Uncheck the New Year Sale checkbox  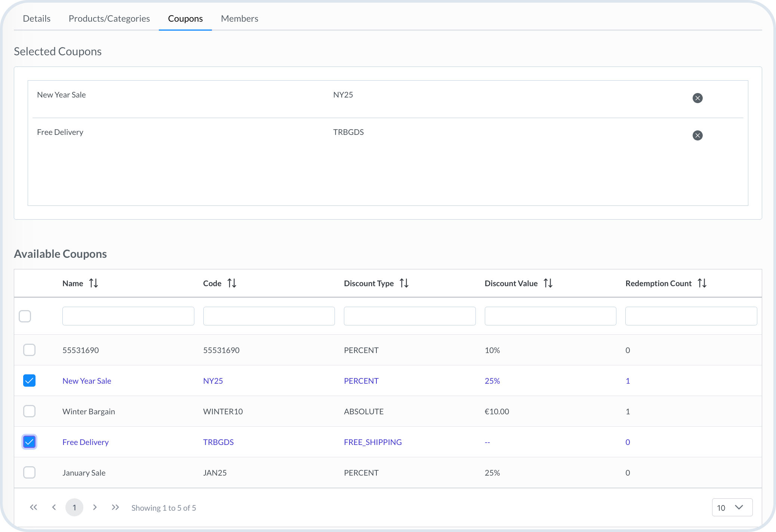pos(29,381)
